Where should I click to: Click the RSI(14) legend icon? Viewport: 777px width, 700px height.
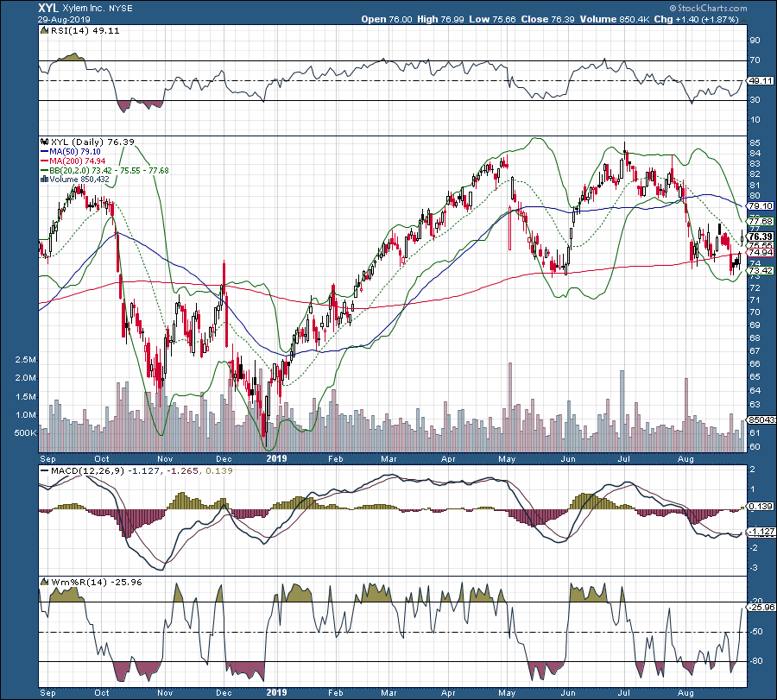click(45, 31)
